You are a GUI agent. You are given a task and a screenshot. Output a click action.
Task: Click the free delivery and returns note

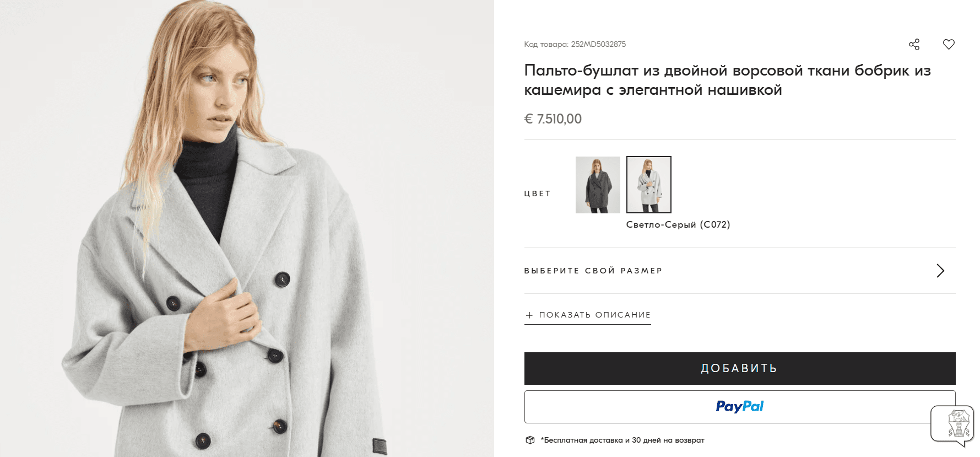pyautogui.click(x=624, y=440)
